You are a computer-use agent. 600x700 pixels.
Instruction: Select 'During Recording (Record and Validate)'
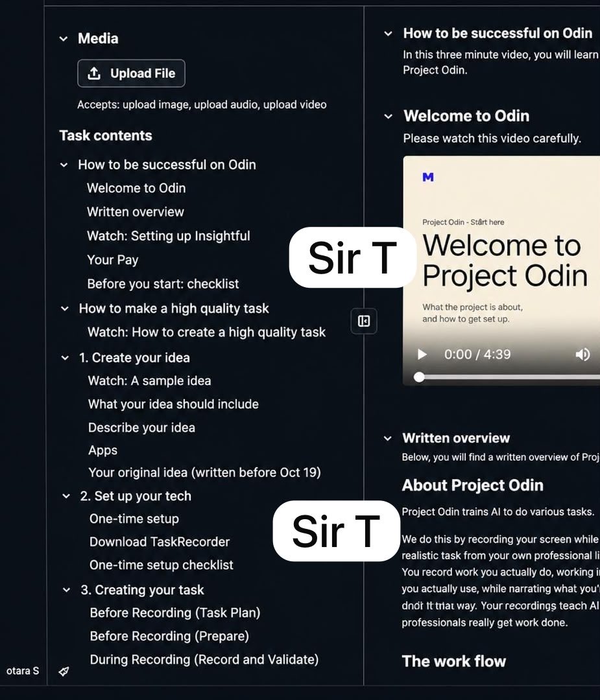[x=204, y=660]
